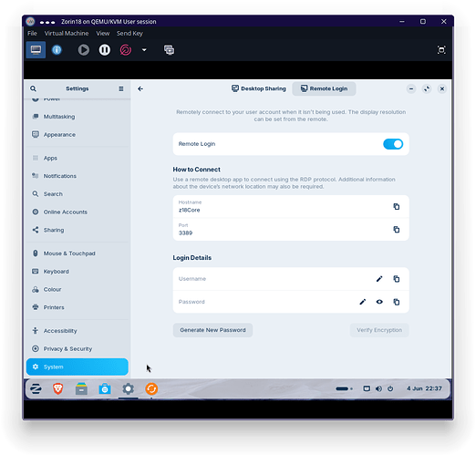The height and width of the screenshot is (455, 476).
Task: Switch to the Desktop Sharing tab
Action: coord(259,88)
